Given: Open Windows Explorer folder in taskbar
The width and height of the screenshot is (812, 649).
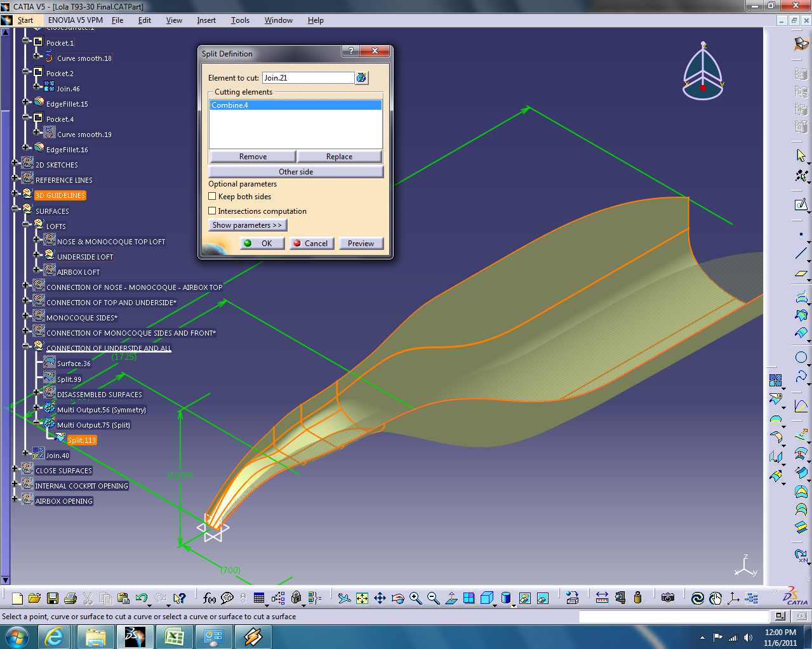Looking at the screenshot, I should [x=95, y=636].
